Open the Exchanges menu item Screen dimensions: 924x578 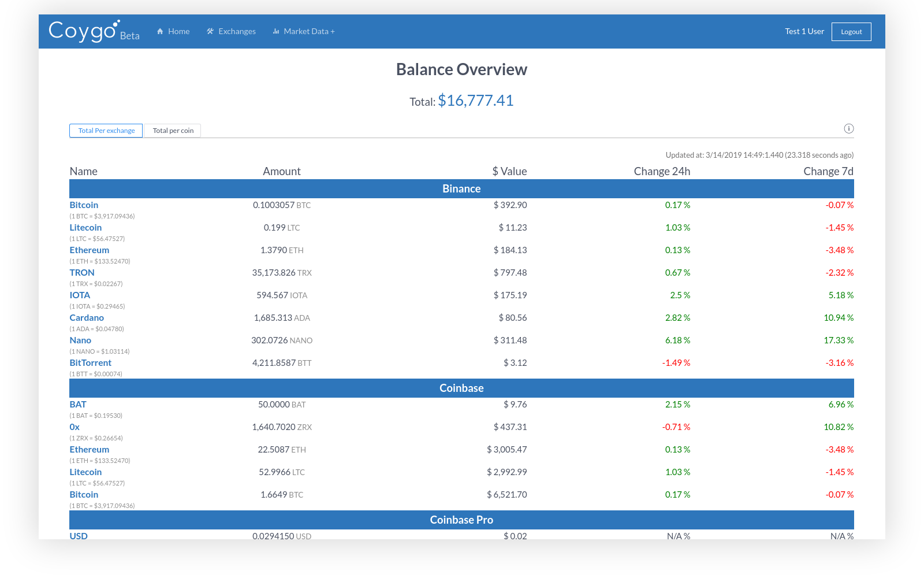coord(237,31)
